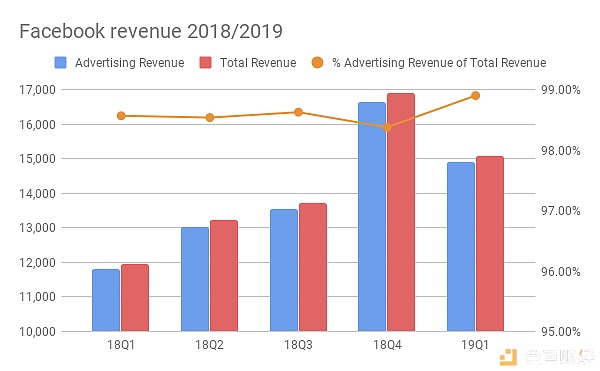Click the 18Q2 red Total Revenue bar
Image resolution: width=600 pixels, height=371 pixels.
click(224, 276)
